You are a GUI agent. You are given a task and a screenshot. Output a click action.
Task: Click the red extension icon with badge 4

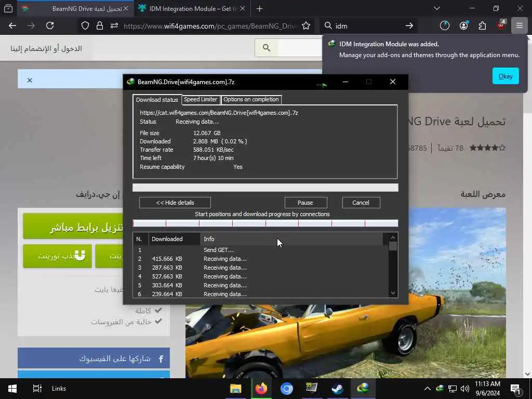click(501, 25)
